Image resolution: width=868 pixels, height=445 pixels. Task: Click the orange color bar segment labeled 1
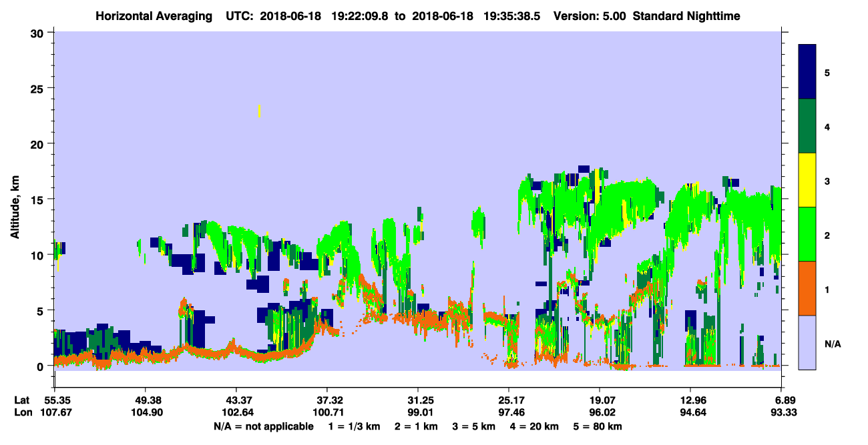click(807, 288)
